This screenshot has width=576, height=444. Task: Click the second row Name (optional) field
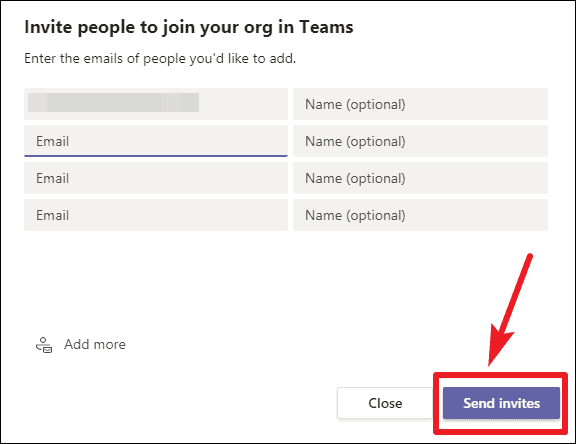tap(420, 141)
